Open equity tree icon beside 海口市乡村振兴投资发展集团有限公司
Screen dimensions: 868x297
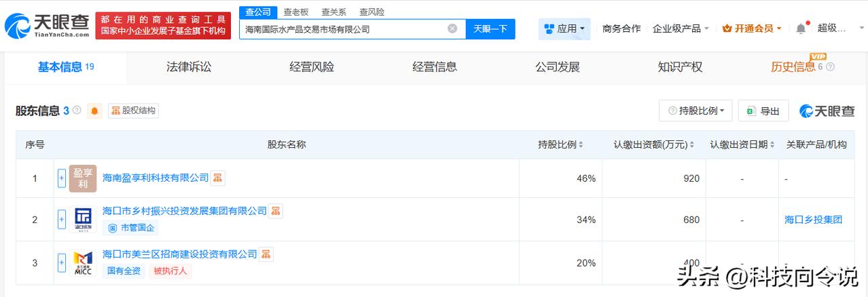(x=276, y=211)
